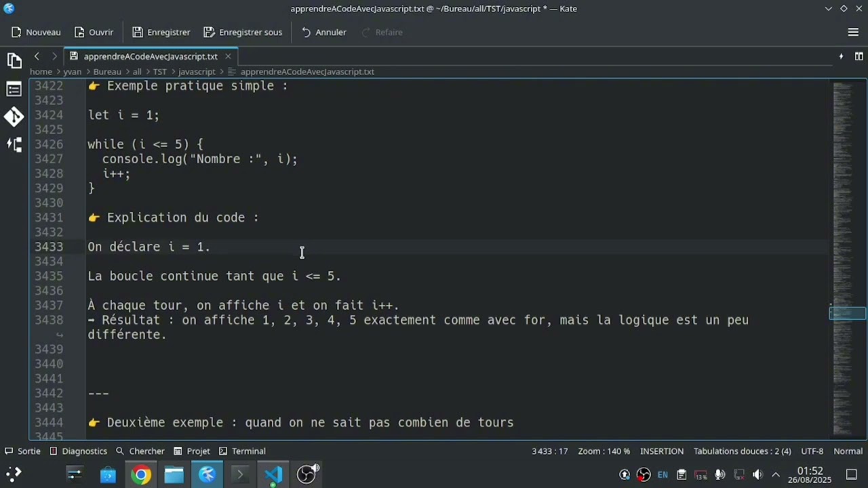Screen dimensions: 868x488
Task: Click the Nouveau toolbar button
Action: 36,32
